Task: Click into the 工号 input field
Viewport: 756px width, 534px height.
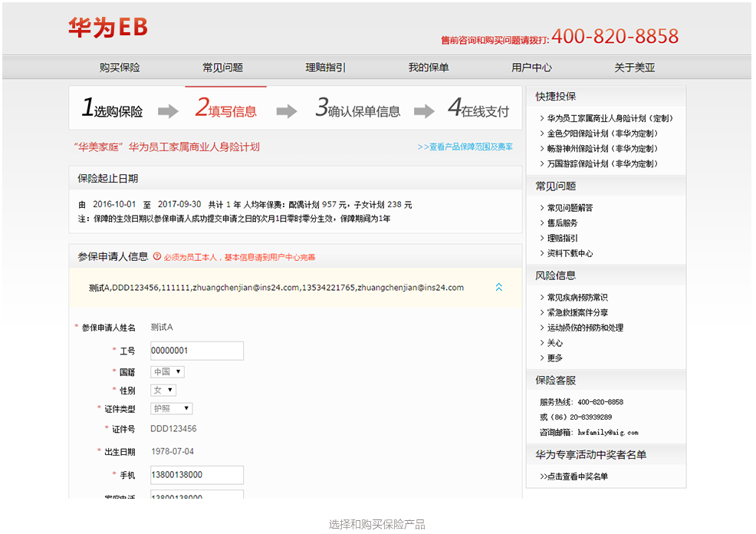Action: pyautogui.click(x=196, y=351)
